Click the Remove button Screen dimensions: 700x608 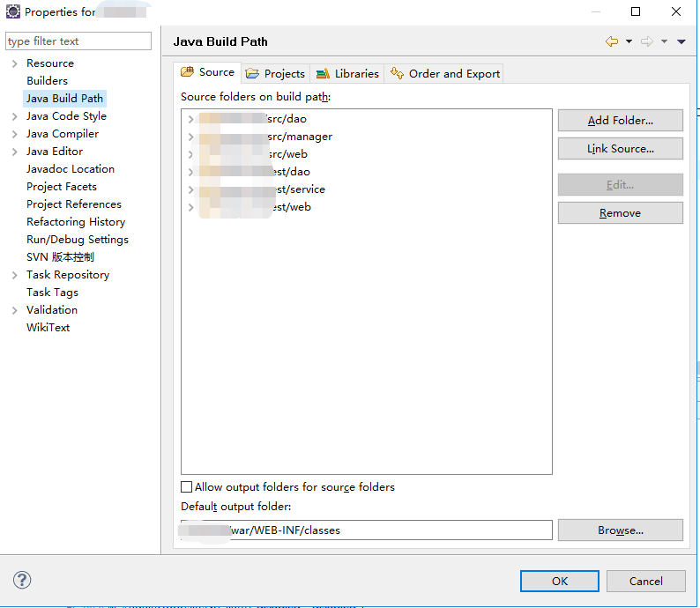coord(620,212)
